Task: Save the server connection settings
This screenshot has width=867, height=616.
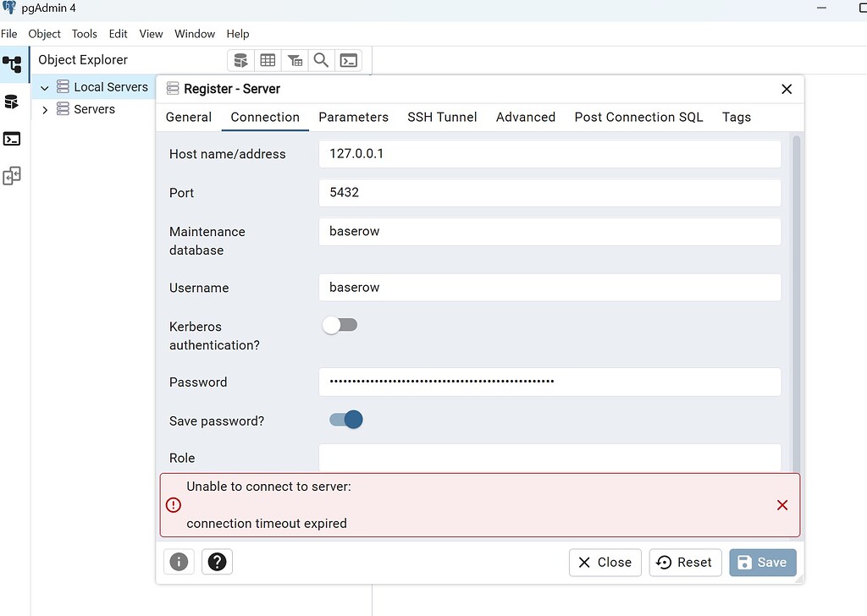Action: click(x=762, y=561)
